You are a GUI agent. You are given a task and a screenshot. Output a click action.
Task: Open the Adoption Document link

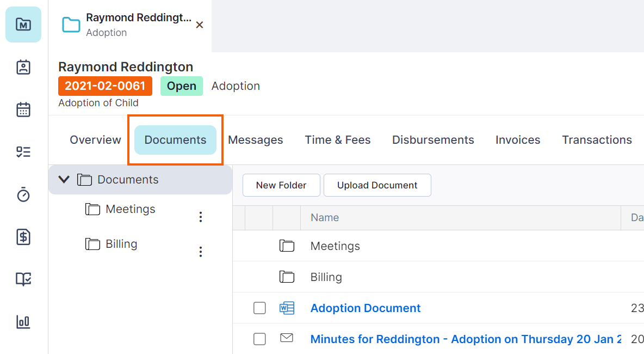(x=366, y=308)
